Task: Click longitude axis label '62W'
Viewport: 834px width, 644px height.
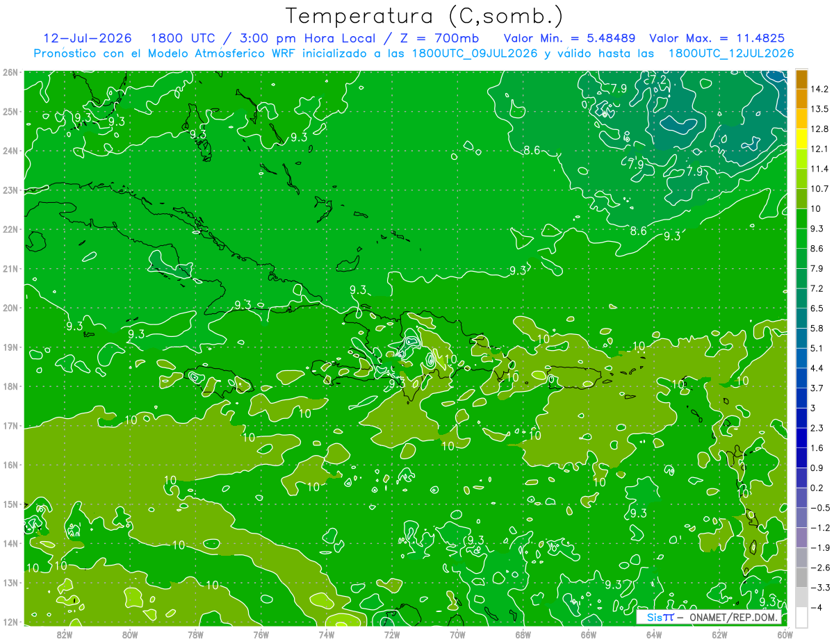Action: 719,634
